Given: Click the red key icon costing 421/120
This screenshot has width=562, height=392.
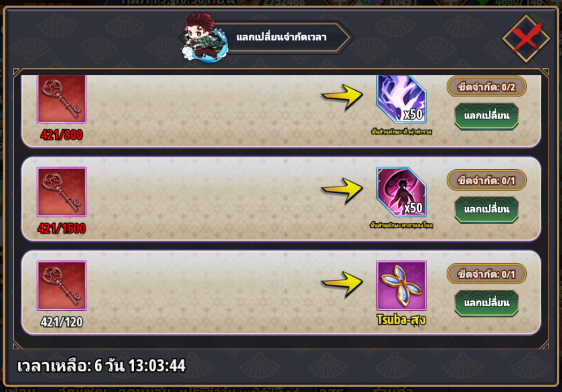Looking at the screenshot, I should 61,285.
